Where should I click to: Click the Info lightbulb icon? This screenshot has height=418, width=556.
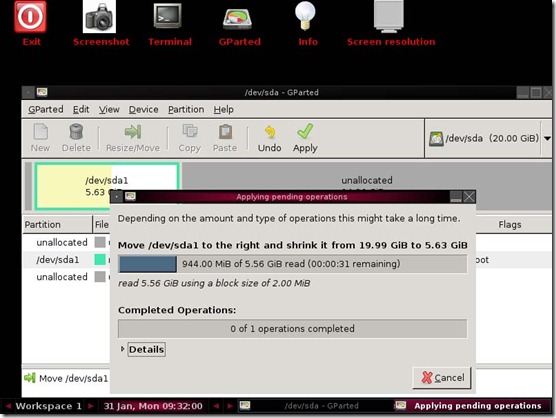(x=305, y=16)
